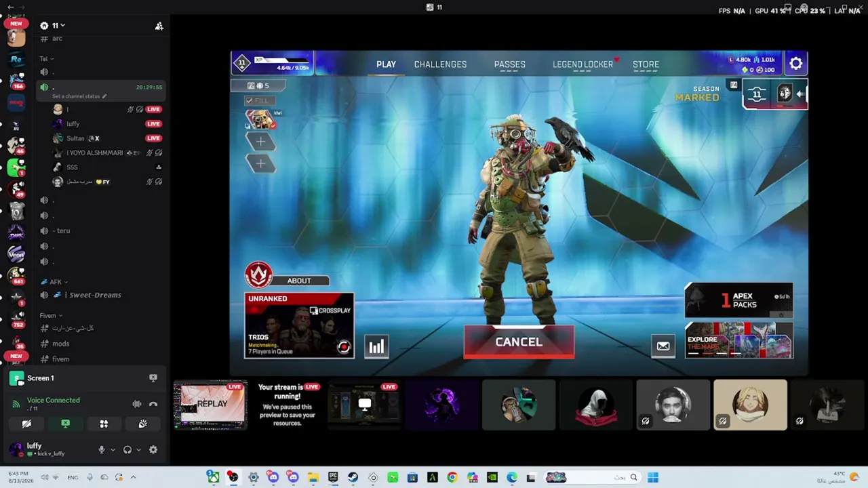The width and height of the screenshot is (868, 488).
Task: Click the ABOUT button
Action: coord(299,281)
